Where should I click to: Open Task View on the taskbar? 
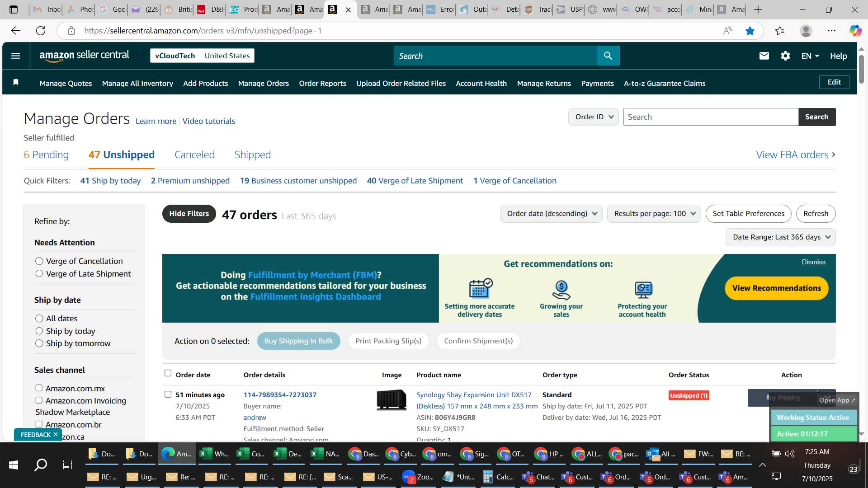(68, 465)
